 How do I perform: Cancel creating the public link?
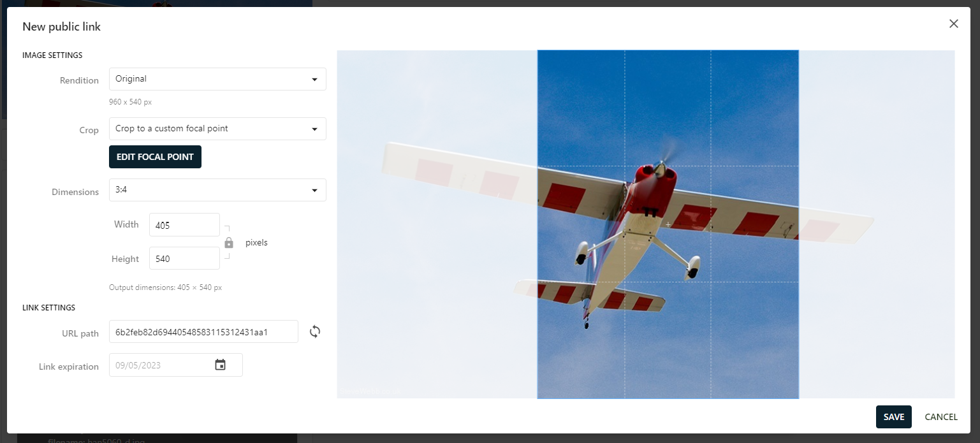(941, 417)
